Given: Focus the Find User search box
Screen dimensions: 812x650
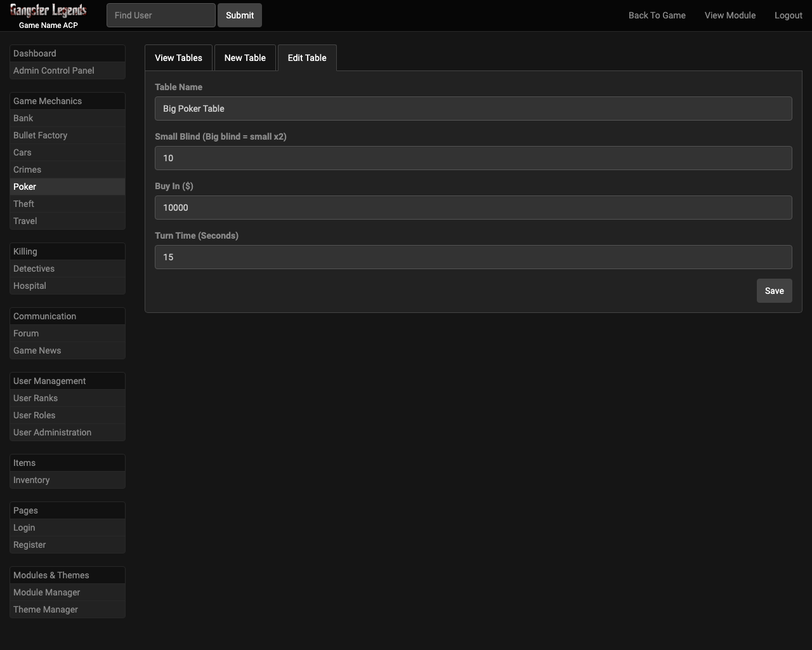Looking at the screenshot, I should (161, 15).
